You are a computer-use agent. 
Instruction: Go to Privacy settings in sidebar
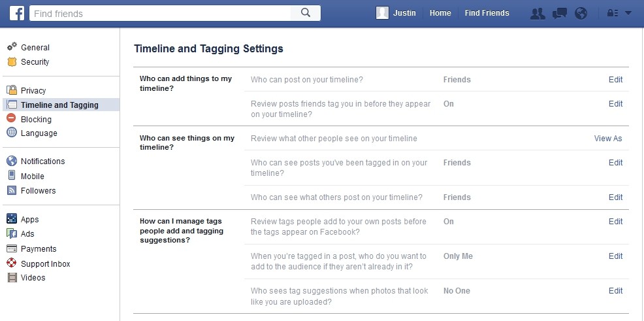(33, 90)
